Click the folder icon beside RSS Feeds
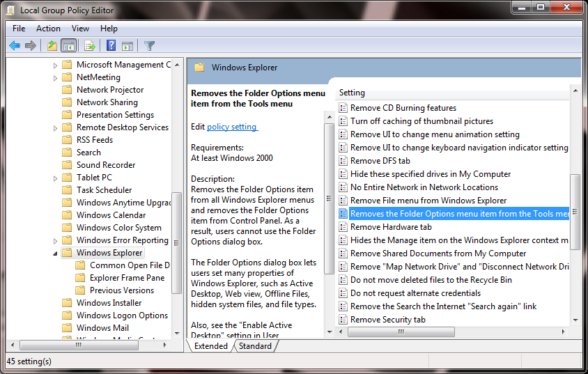This screenshot has width=588, height=374. (67, 140)
